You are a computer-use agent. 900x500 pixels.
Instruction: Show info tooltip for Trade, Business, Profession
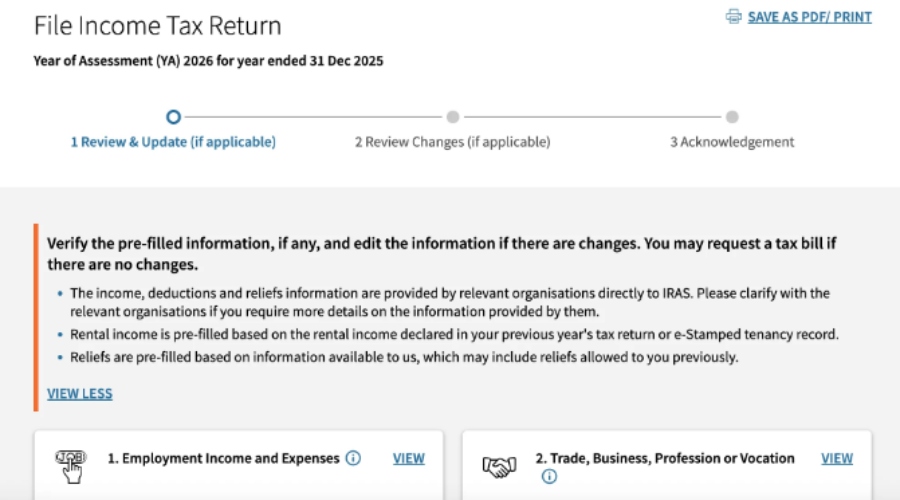pyautogui.click(x=549, y=477)
